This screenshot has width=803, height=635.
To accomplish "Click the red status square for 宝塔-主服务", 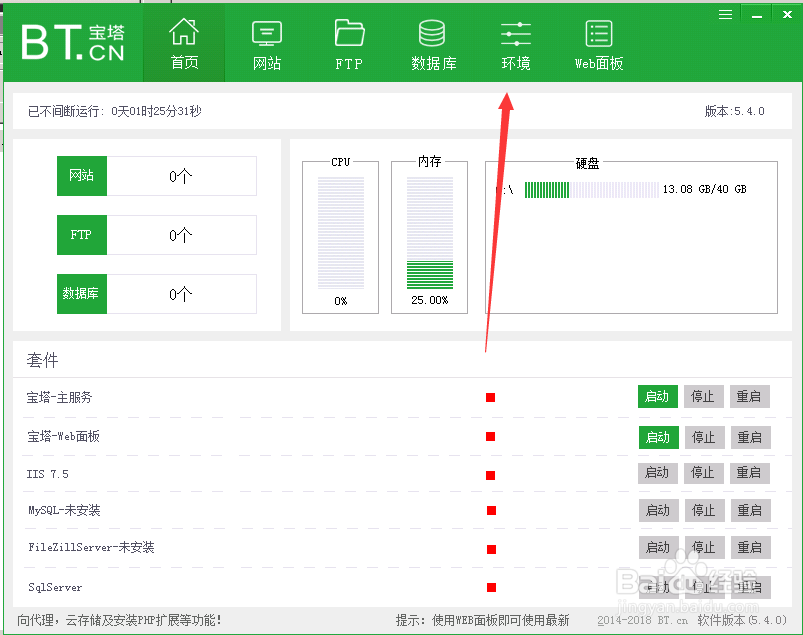I will [491, 397].
